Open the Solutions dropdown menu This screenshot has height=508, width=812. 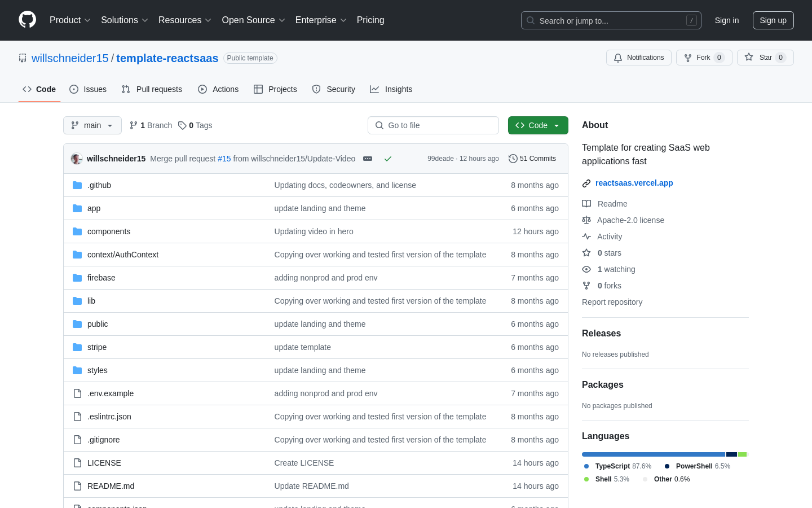coord(125,20)
